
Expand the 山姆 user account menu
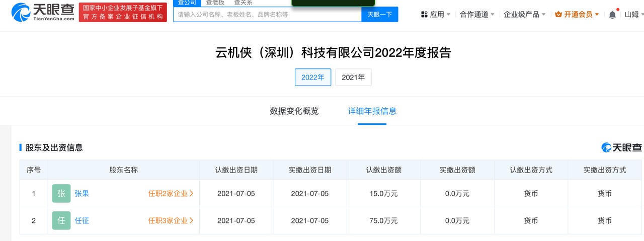click(x=633, y=15)
